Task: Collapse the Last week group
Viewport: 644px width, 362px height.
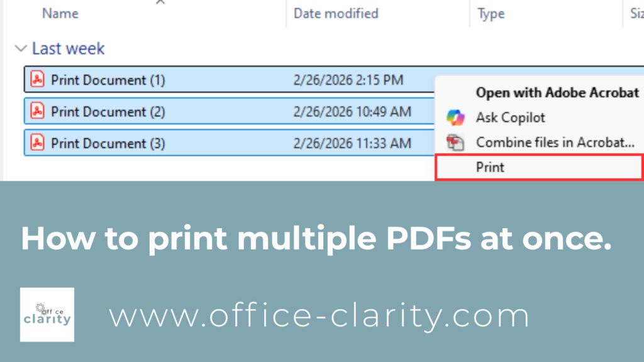Action: click(21, 48)
